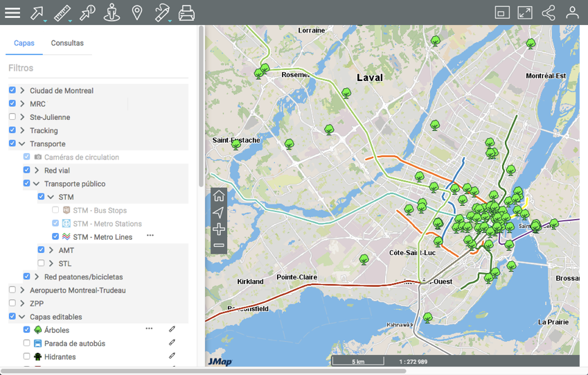
Task: Select Aeropuerto Montreal-Trudeau layer name
Action: point(78,290)
